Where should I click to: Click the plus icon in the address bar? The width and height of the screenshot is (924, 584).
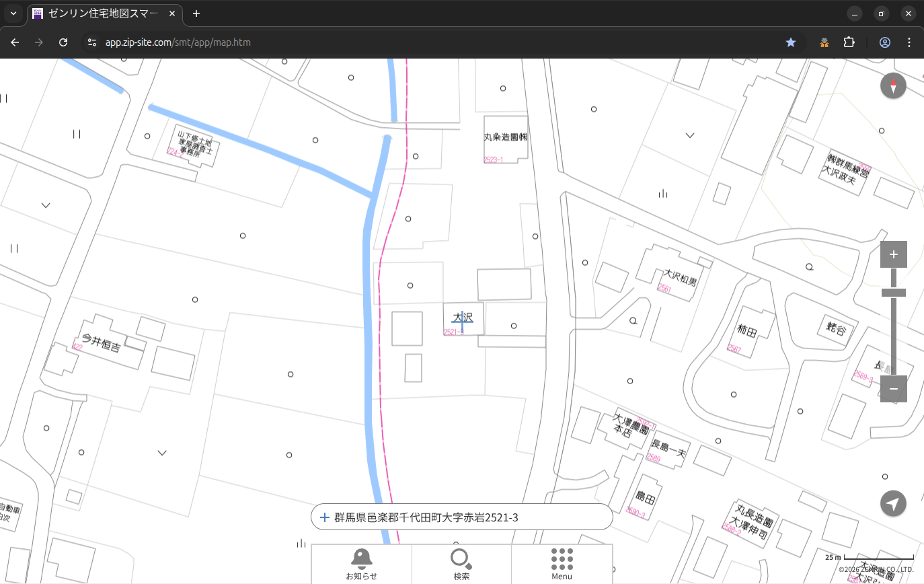[x=325, y=517]
